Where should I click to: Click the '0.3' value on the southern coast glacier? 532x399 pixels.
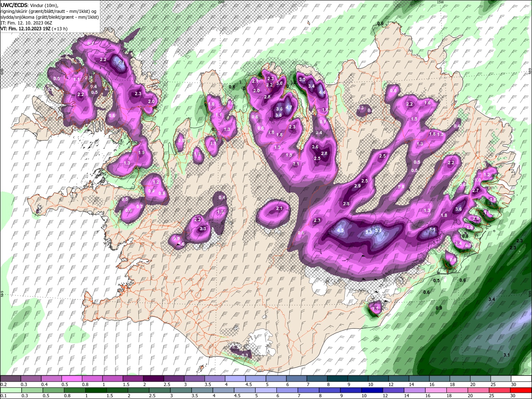245,355
